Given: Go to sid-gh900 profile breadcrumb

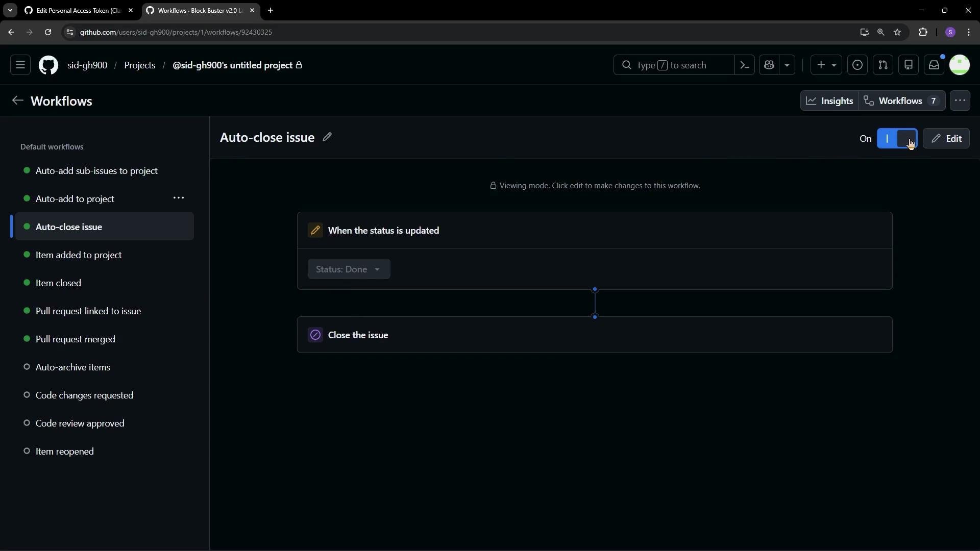Looking at the screenshot, I should 87,65.
